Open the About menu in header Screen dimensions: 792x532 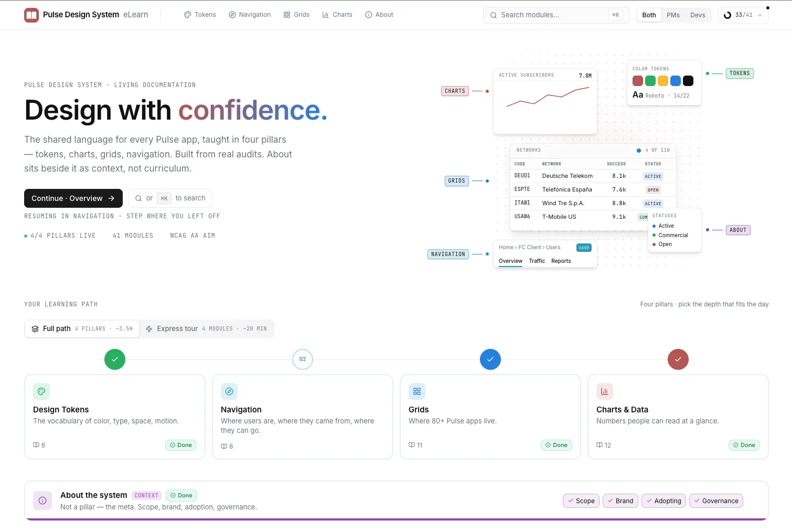[379, 15]
